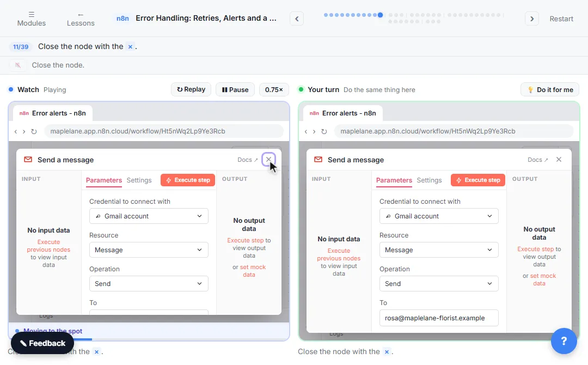Restart the lesson

[561, 19]
